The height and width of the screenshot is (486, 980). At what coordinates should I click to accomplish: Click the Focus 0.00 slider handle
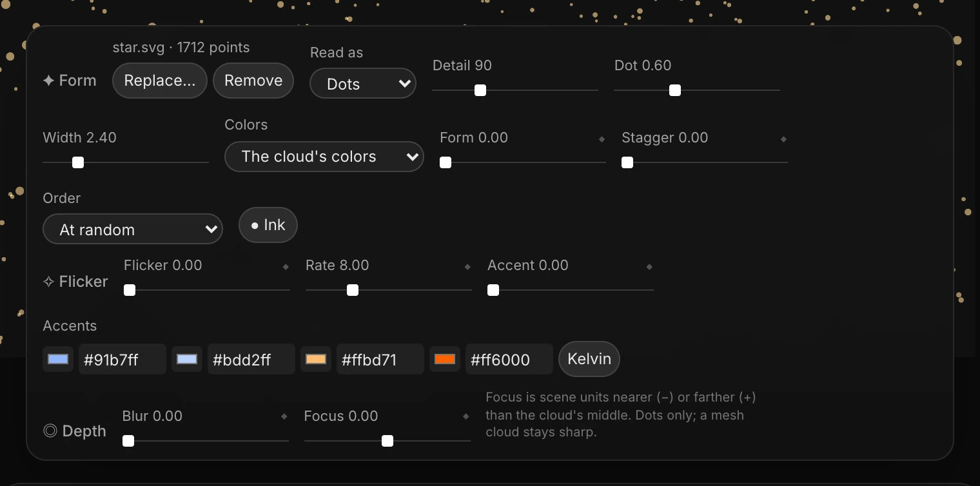(387, 441)
